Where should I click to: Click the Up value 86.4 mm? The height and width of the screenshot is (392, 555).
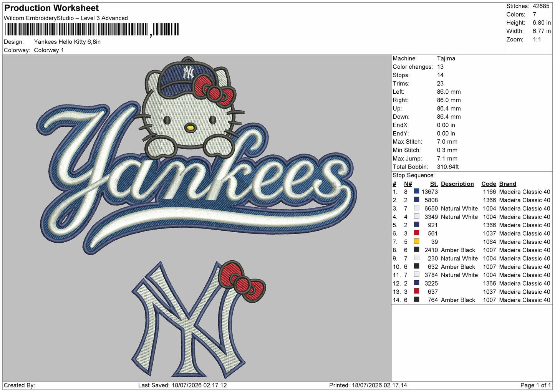(449, 108)
